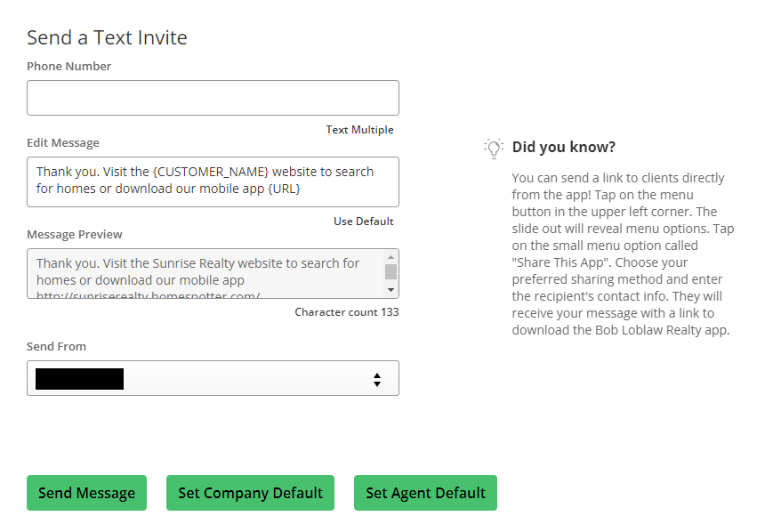This screenshot has width=757, height=532.
Task: Click the Use Default link
Action: pyautogui.click(x=363, y=222)
